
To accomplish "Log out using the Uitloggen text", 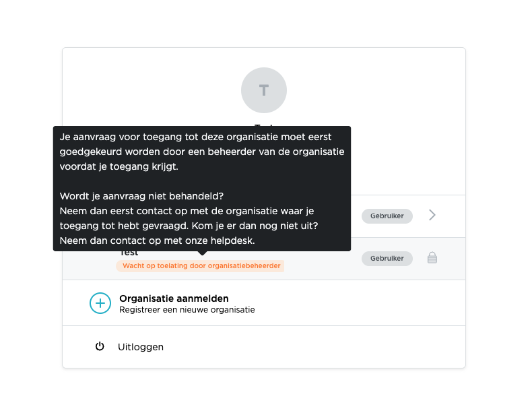I will (140, 347).
